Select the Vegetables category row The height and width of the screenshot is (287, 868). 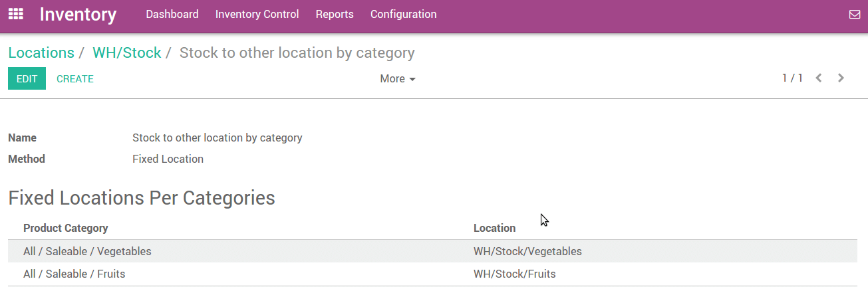(x=87, y=251)
